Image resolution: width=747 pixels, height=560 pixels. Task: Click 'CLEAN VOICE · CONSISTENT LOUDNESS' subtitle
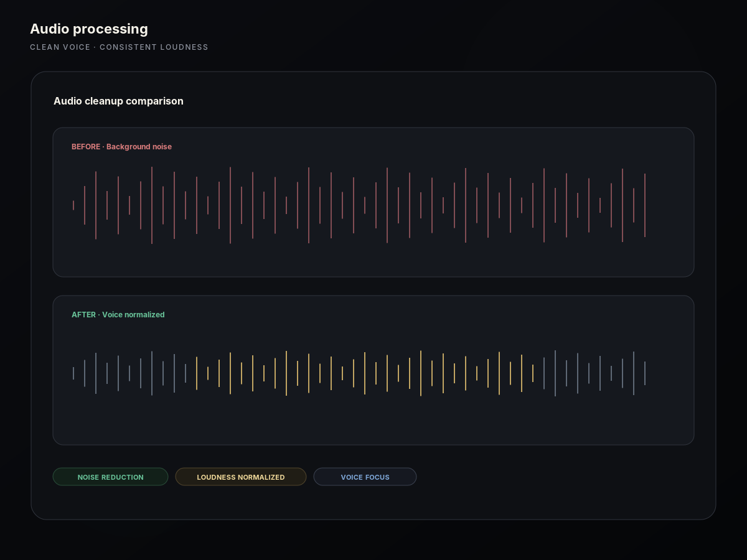tap(119, 47)
